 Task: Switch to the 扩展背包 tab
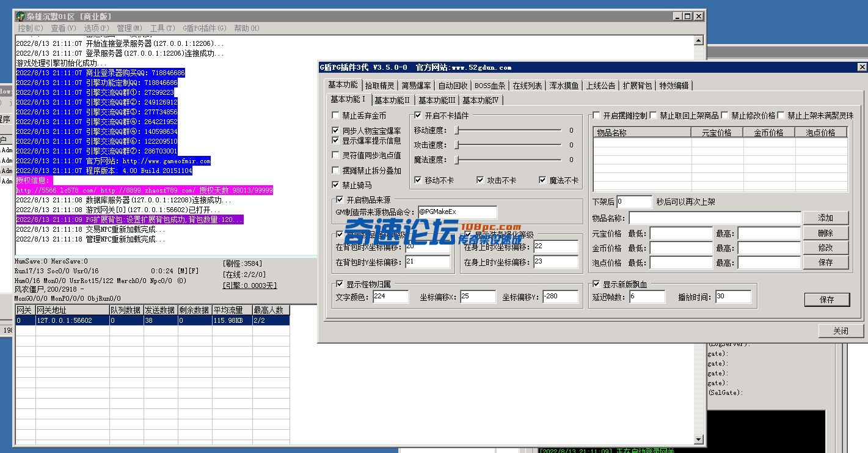tap(637, 86)
